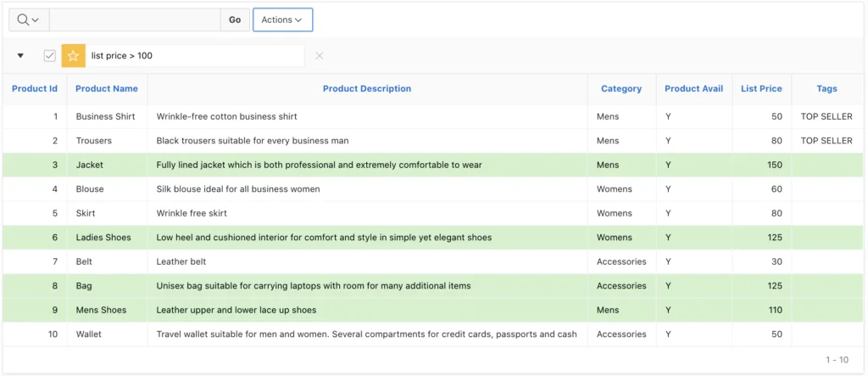Click the Blouse list price 60

pos(776,189)
